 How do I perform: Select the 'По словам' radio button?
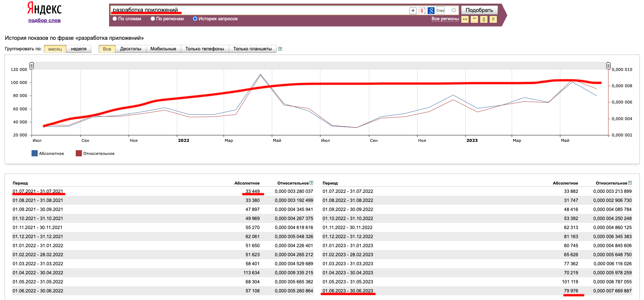(115, 19)
